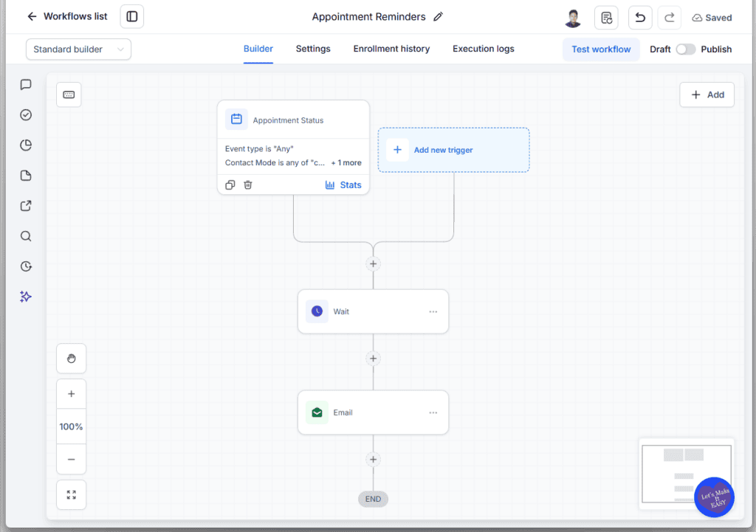Duplicate the Appointment Status trigger
This screenshot has width=756, height=532.
coord(230,185)
